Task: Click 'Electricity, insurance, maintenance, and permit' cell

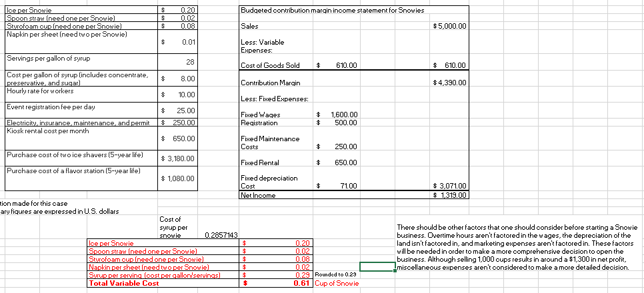Action: 81,122
